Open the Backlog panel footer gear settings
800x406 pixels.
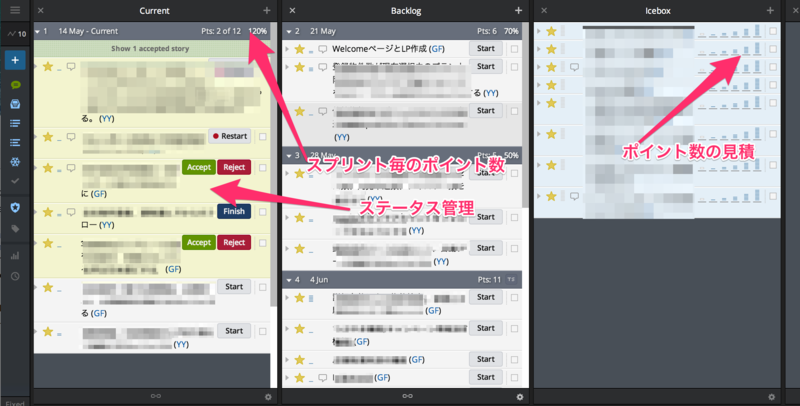coord(520,397)
